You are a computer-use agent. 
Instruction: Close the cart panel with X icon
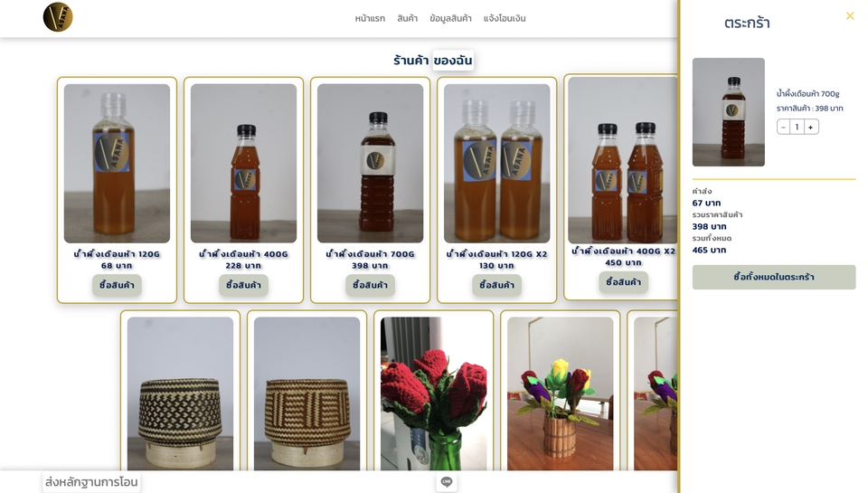[x=850, y=16]
